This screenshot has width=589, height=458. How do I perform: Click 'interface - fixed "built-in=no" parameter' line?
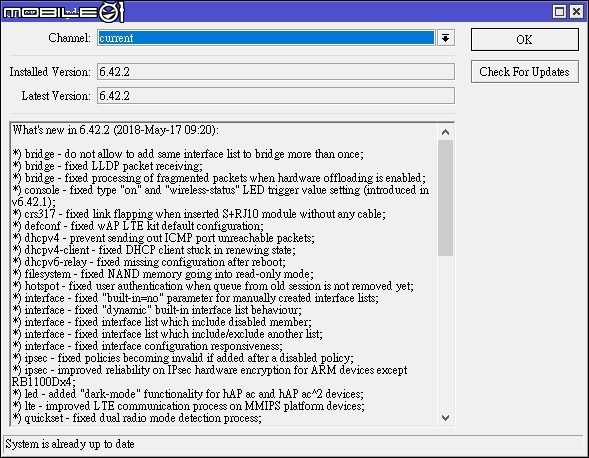click(195, 298)
